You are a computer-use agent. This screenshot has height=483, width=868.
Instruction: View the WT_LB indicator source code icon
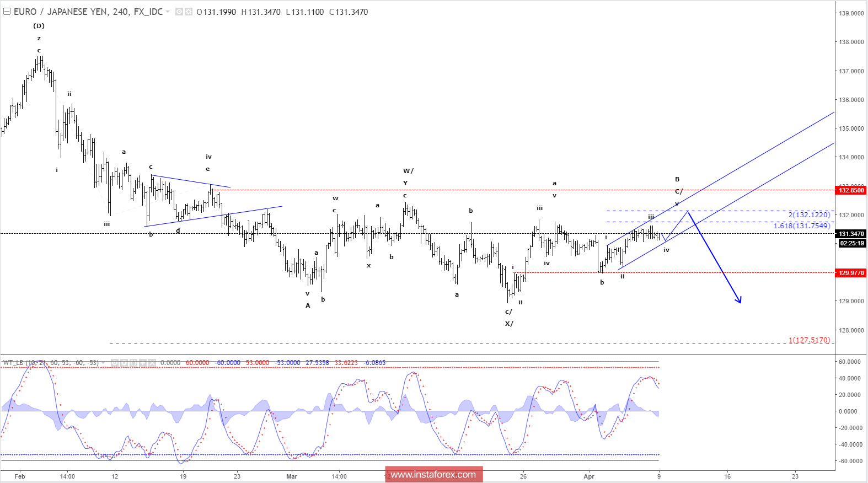[133, 363]
